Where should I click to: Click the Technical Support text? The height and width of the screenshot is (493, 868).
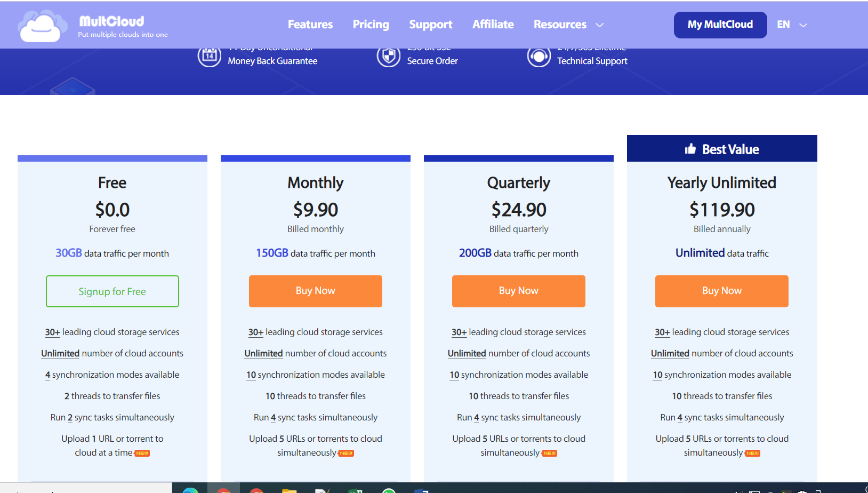click(592, 61)
